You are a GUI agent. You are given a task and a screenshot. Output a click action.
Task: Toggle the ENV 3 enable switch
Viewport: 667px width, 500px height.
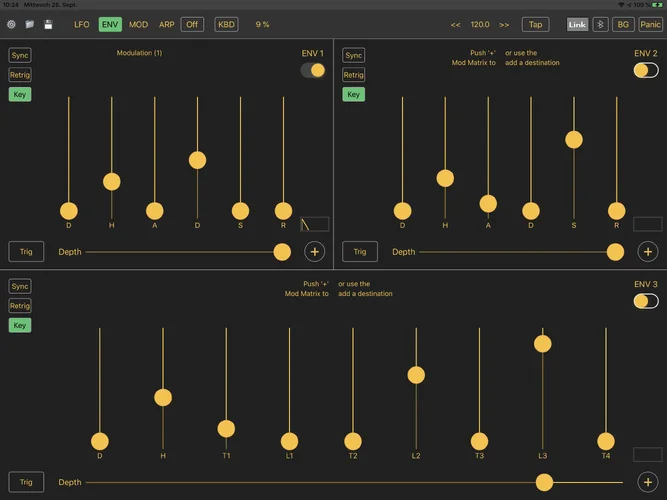pyautogui.click(x=646, y=301)
